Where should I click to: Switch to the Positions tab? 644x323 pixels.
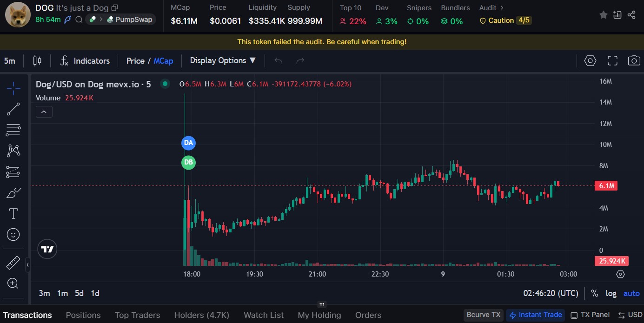tap(83, 315)
